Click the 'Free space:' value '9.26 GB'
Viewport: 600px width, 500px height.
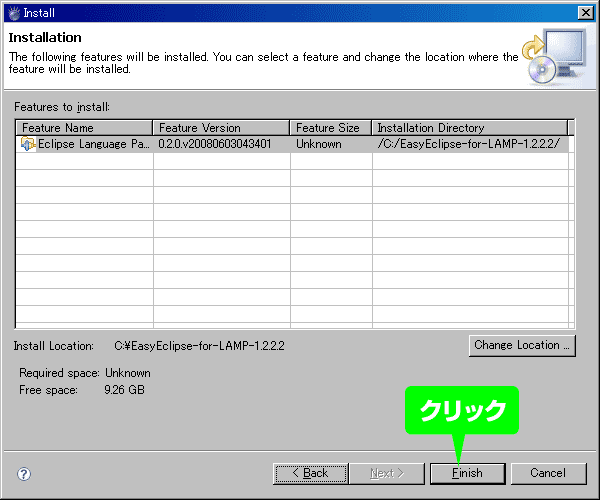124,390
